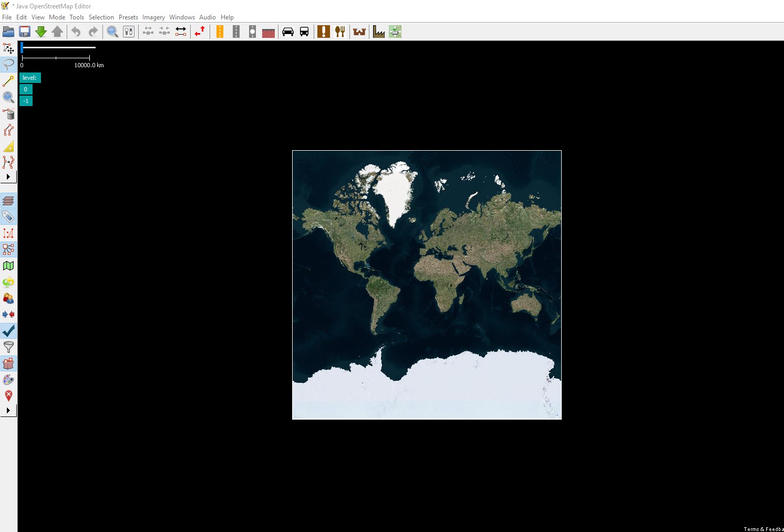The image size is (784, 532).
Task: Activate the Lasso selection mode
Action: (x=8, y=65)
